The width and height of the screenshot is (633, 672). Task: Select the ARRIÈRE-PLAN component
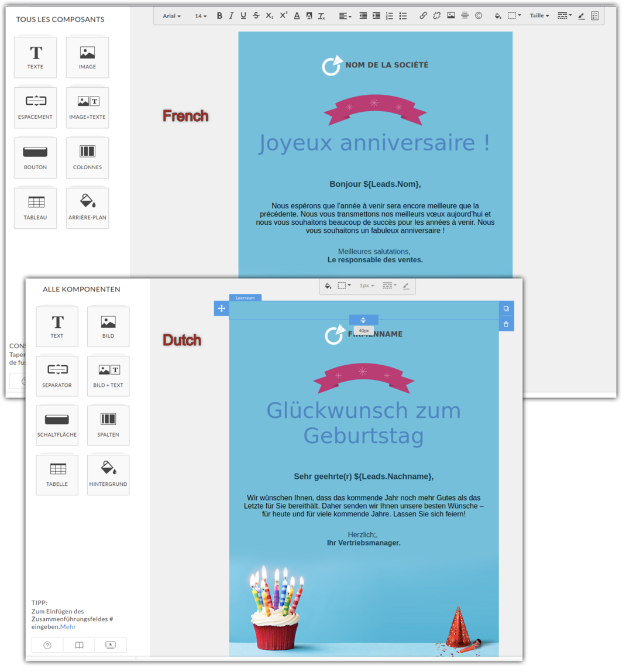[x=87, y=208]
